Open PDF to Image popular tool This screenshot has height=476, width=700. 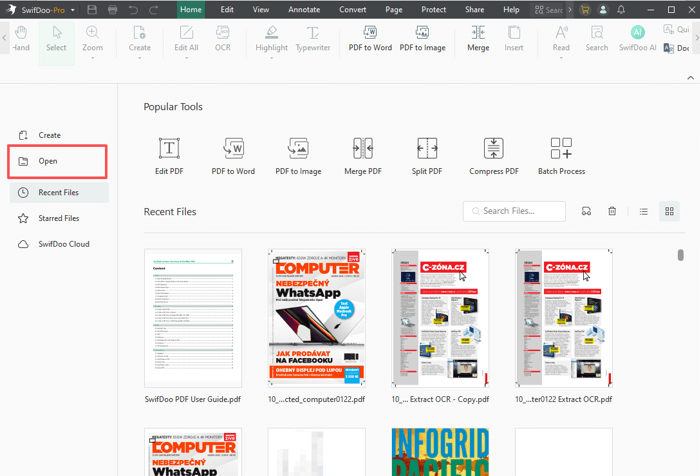click(298, 156)
